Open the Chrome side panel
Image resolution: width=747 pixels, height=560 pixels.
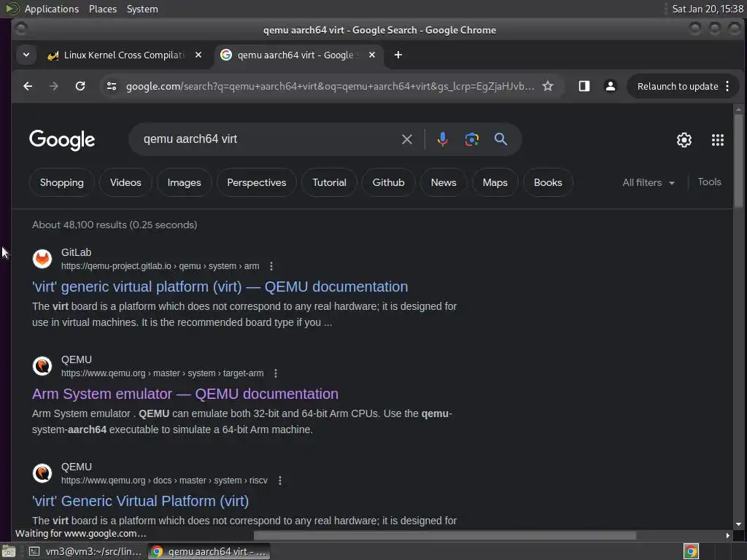pyautogui.click(x=584, y=86)
